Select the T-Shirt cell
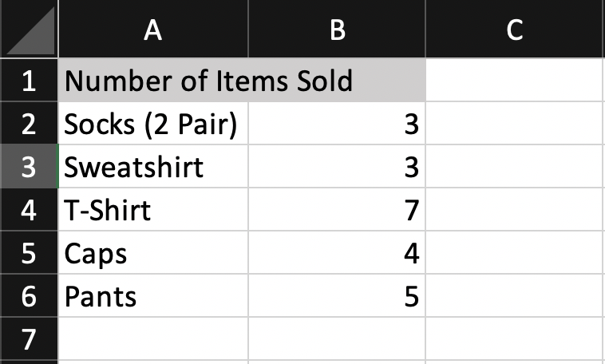This screenshot has height=364, width=605. 153,210
